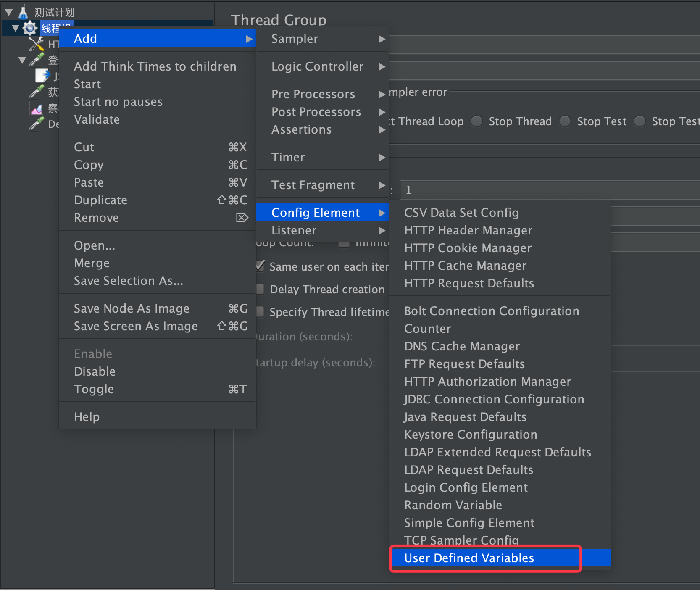Choose Start no pauses

(158, 102)
